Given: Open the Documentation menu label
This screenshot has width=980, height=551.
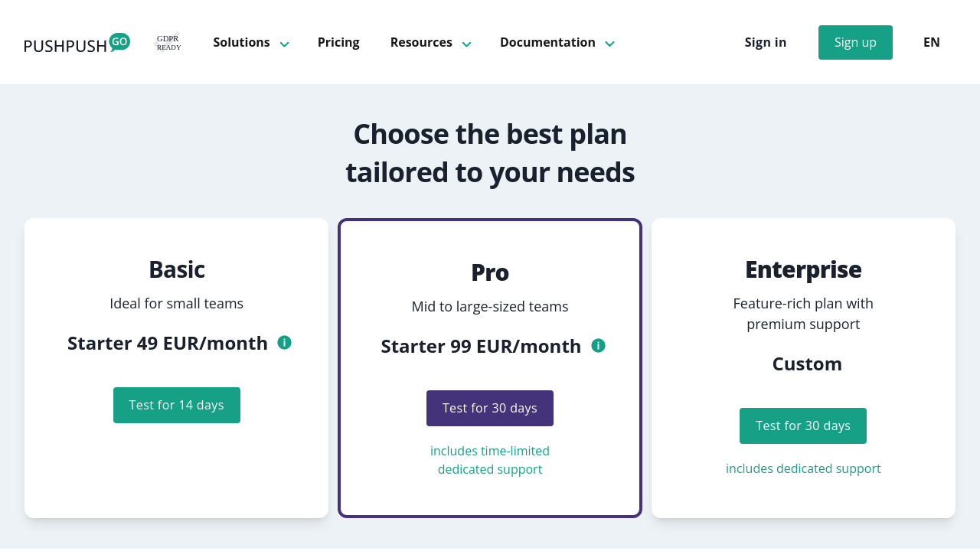Looking at the screenshot, I should (547, 42).
